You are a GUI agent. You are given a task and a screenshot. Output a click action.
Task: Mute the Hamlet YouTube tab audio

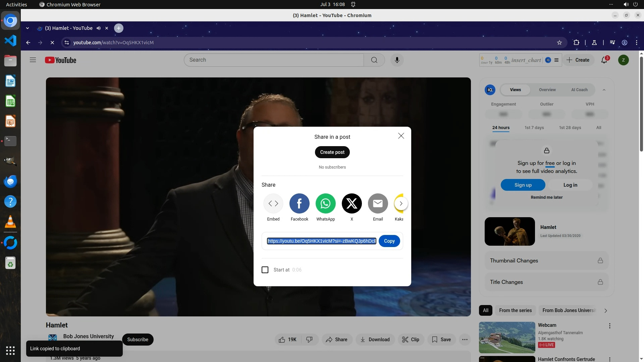pyautogui.click(x=99, y=28)
